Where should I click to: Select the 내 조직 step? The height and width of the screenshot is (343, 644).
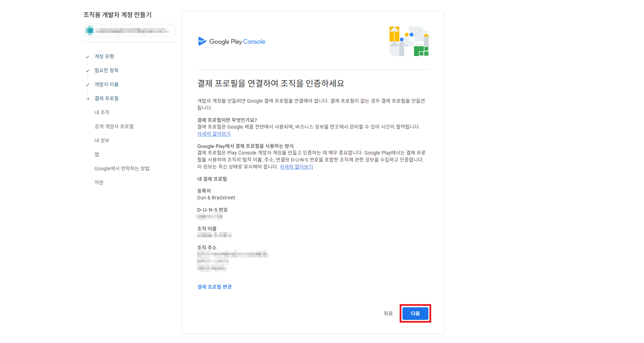click(x=102, y=112)
